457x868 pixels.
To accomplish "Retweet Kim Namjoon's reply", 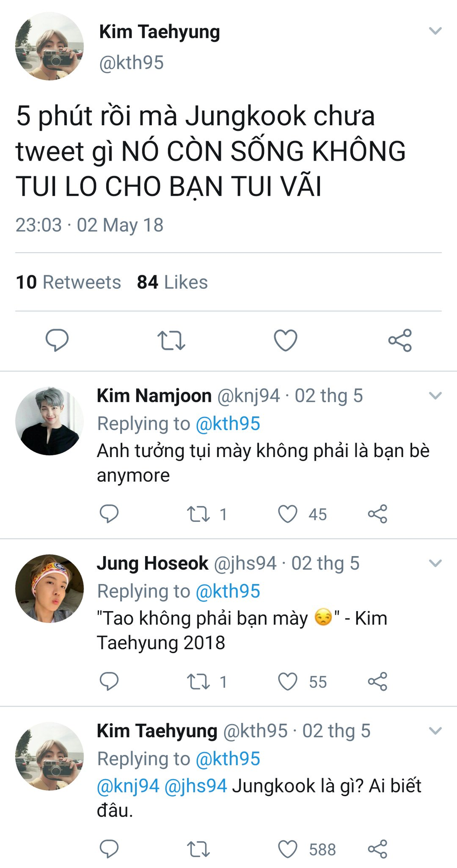I will tap(198, 514).
